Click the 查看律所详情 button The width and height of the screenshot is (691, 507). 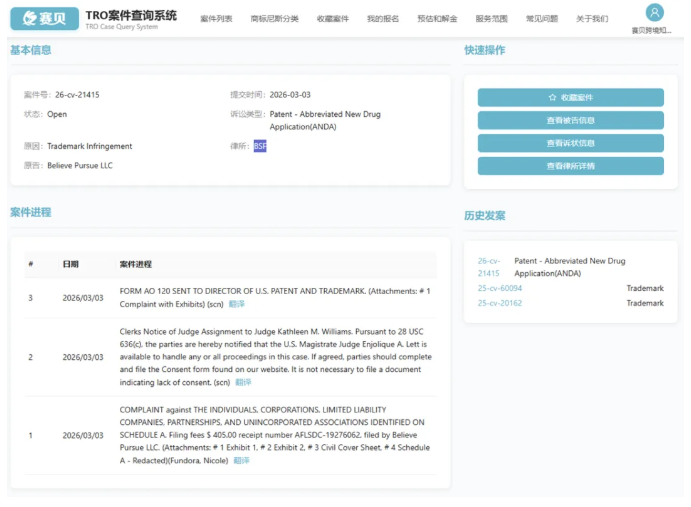tap(570, 166)
